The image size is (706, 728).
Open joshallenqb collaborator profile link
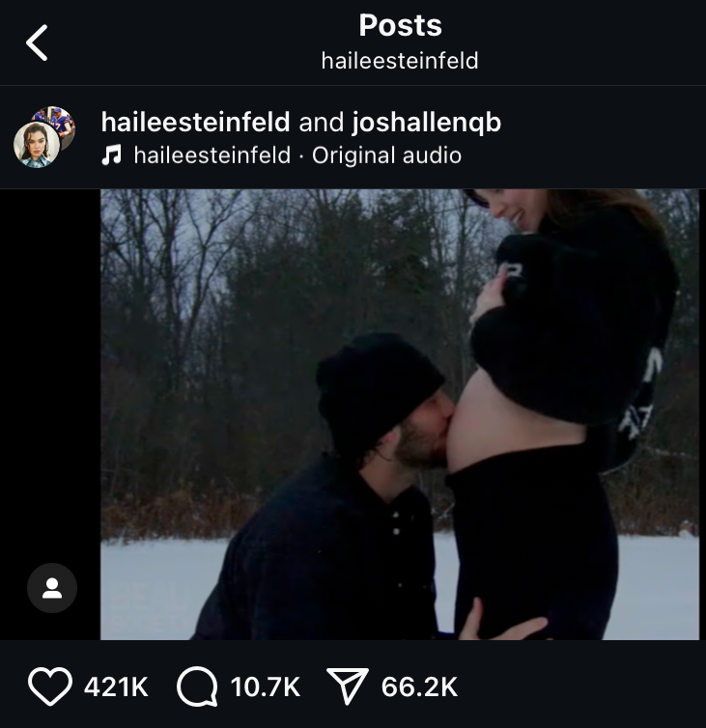[x=426, y=123]
